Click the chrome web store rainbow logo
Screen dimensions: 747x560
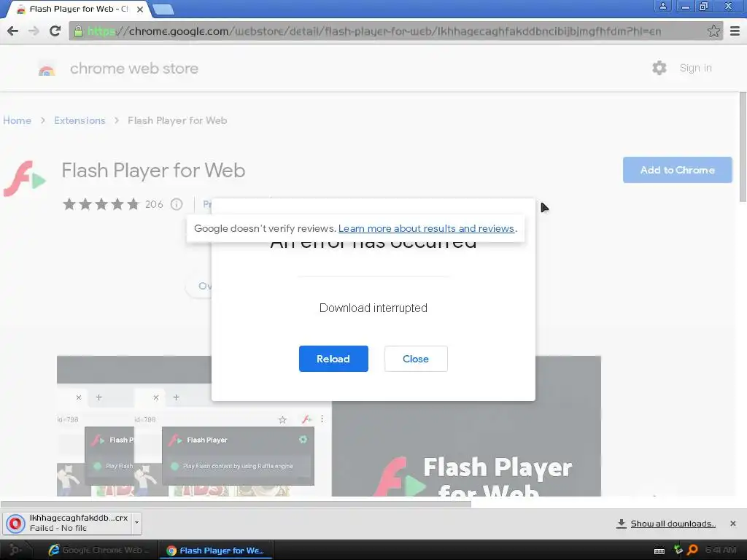point(47,69)
